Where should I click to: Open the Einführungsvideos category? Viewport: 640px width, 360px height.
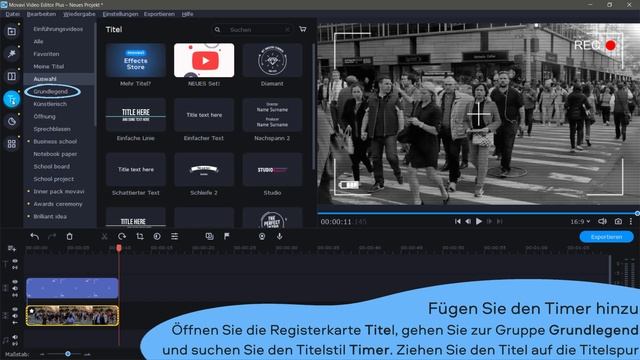[x=58, y=29]
